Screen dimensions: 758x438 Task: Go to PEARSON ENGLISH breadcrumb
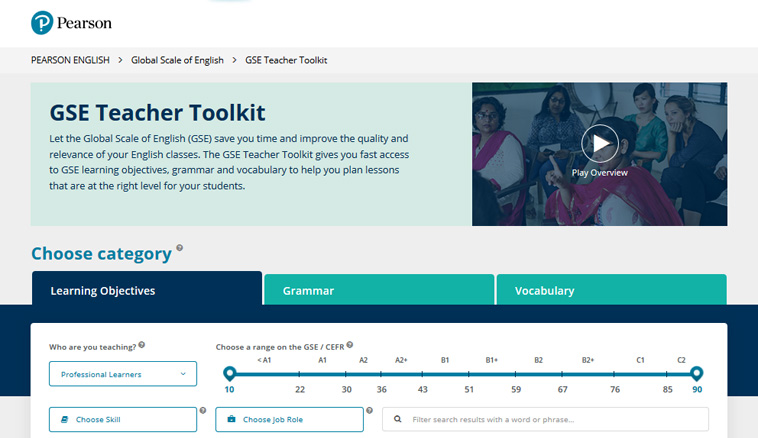point(70,60)
